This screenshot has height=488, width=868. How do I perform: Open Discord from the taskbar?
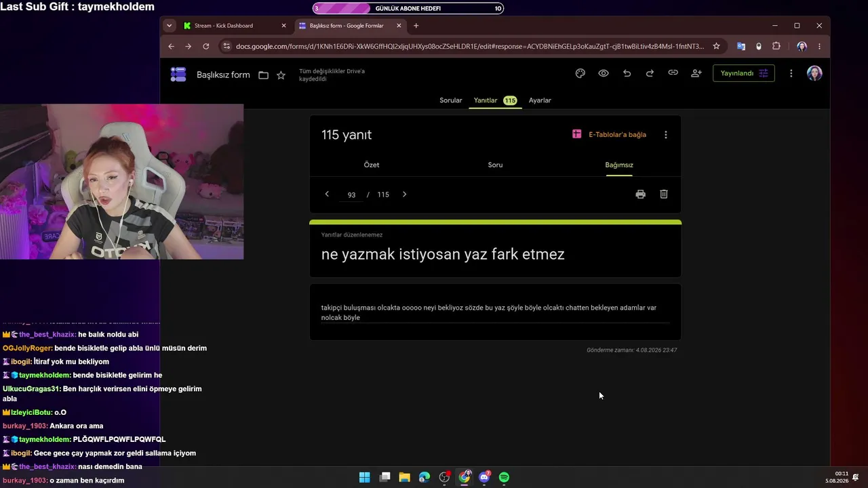tap(485, 477)
